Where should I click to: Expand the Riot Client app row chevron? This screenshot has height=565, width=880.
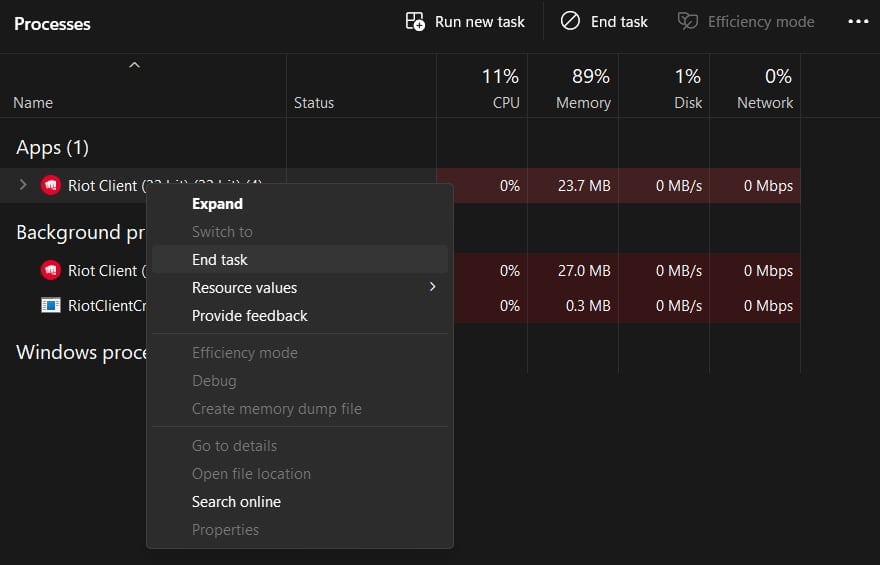tap(24, 185)
